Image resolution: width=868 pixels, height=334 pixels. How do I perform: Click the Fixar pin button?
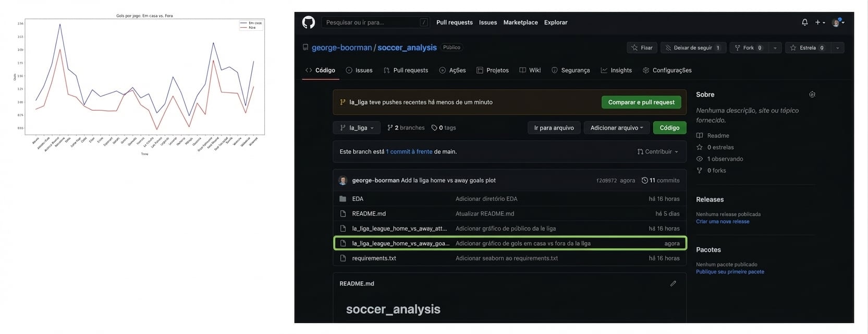[x=642, y=47]
